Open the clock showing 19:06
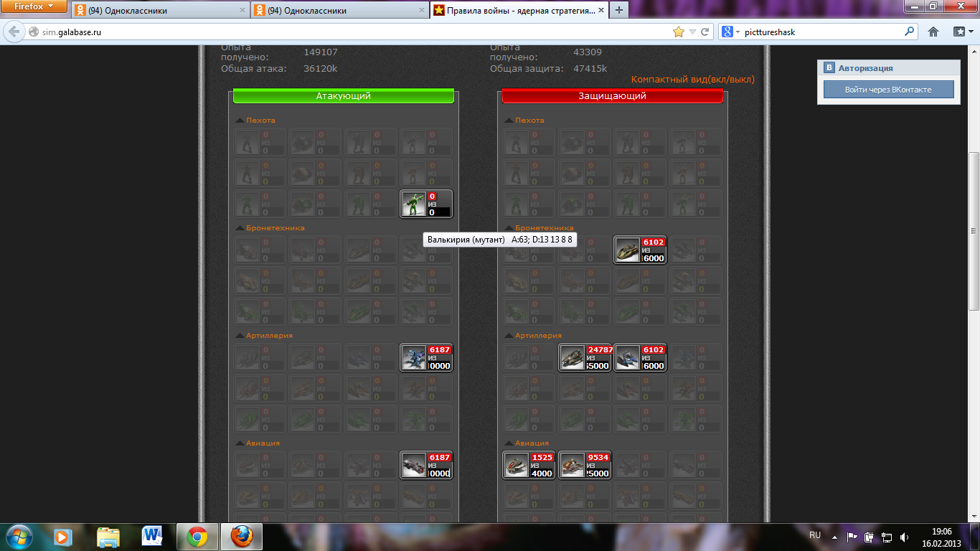The height and width of the screenshot is (551, 980). click(941, 532)
